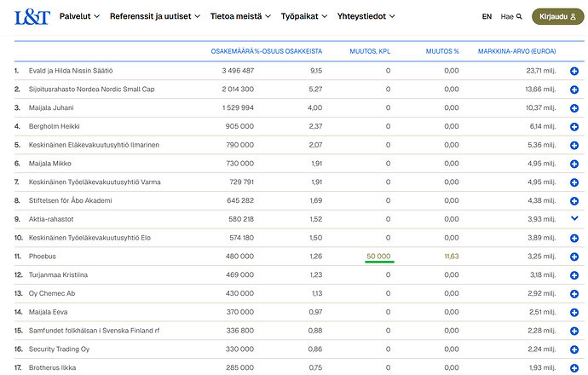Click plus icon for Brotherus Ilkka
The image size is (588, 375).
(x=574, y=368)
